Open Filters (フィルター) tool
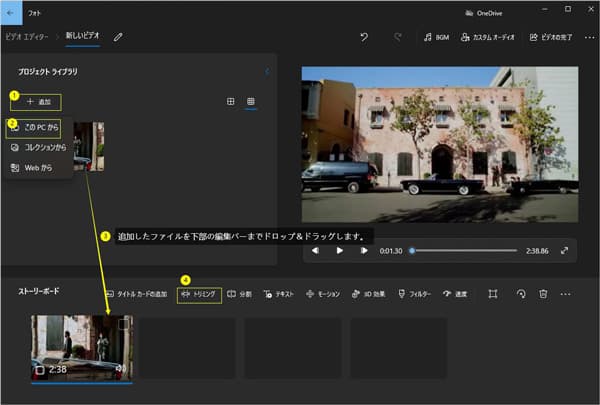The image size is (600, 405). pos(416,294)
